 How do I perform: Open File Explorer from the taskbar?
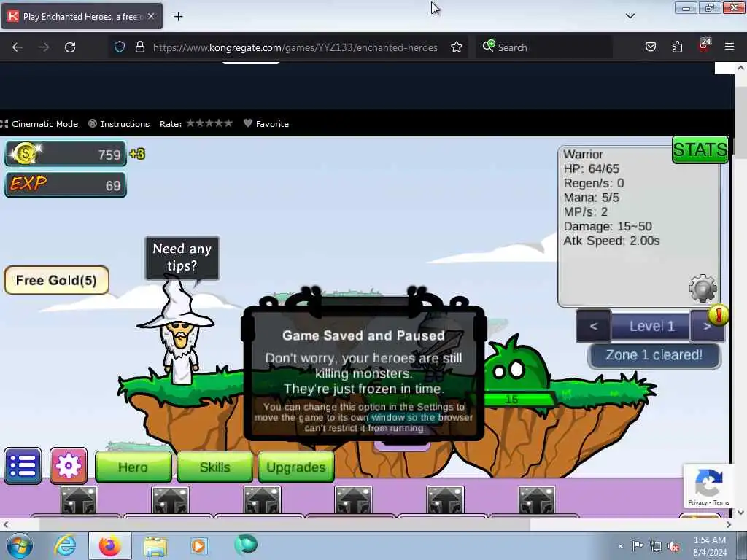pyautogui.click(x=155, y=545)
